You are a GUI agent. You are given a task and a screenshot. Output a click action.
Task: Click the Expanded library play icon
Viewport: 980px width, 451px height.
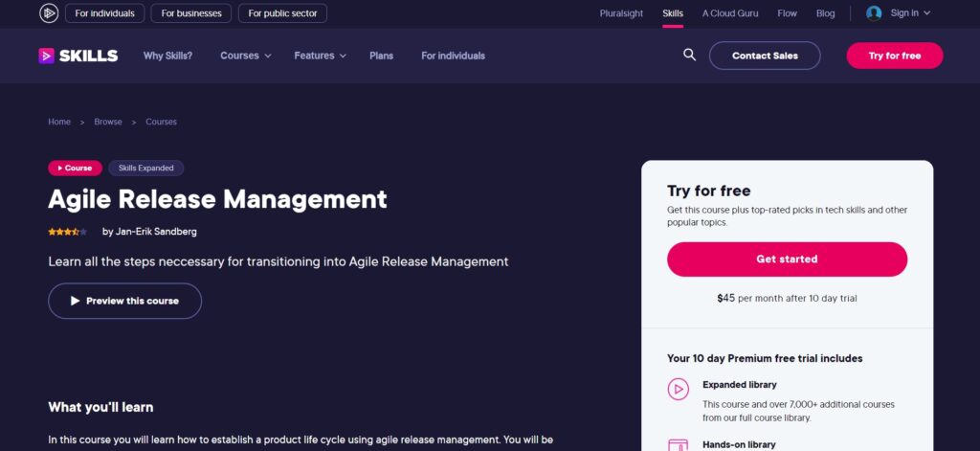[x=679, y=389]
